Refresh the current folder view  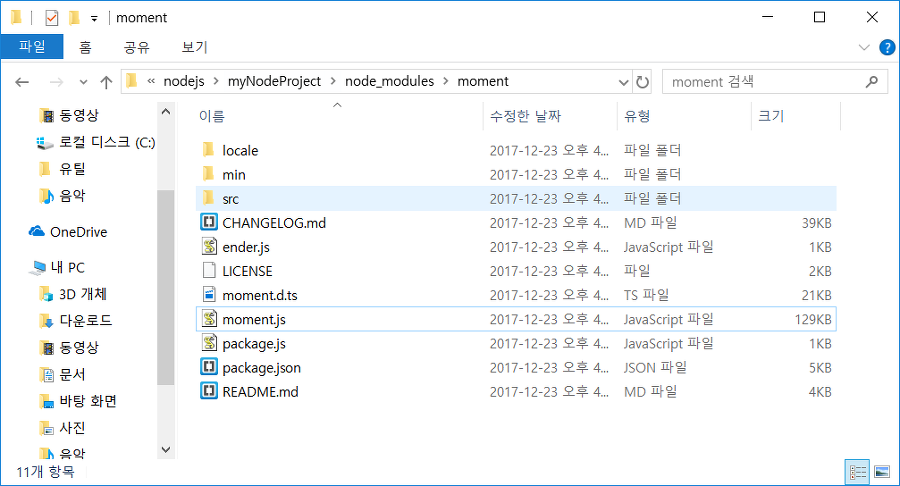[x=643, y=82]
